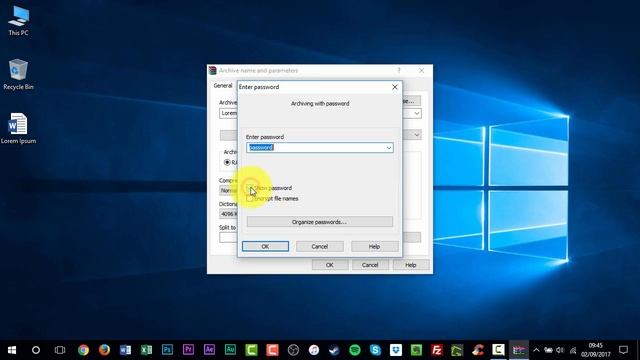Open Organize passwords dialog
The height and width of the screenshot is (360, 640).
coord(320,222)
